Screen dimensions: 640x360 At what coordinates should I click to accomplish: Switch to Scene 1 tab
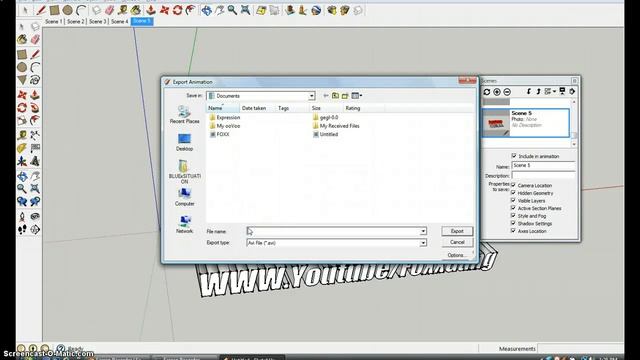[x=53, y=21]
